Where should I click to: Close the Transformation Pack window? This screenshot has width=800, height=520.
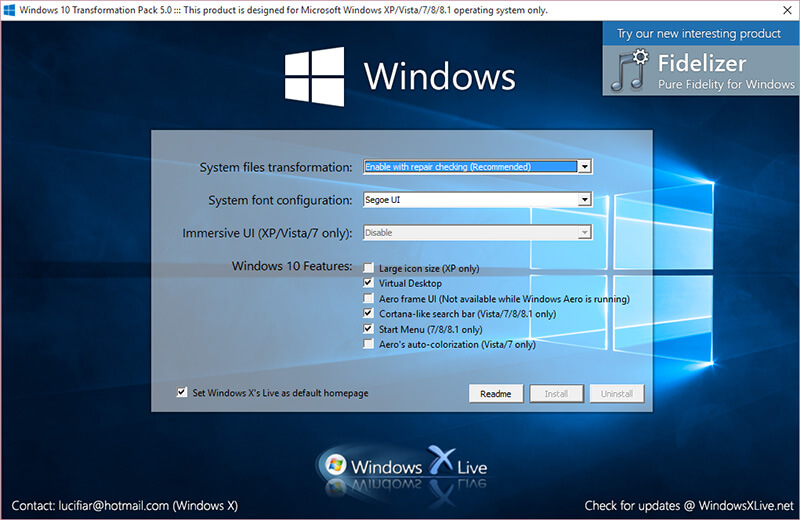point(787,10)
